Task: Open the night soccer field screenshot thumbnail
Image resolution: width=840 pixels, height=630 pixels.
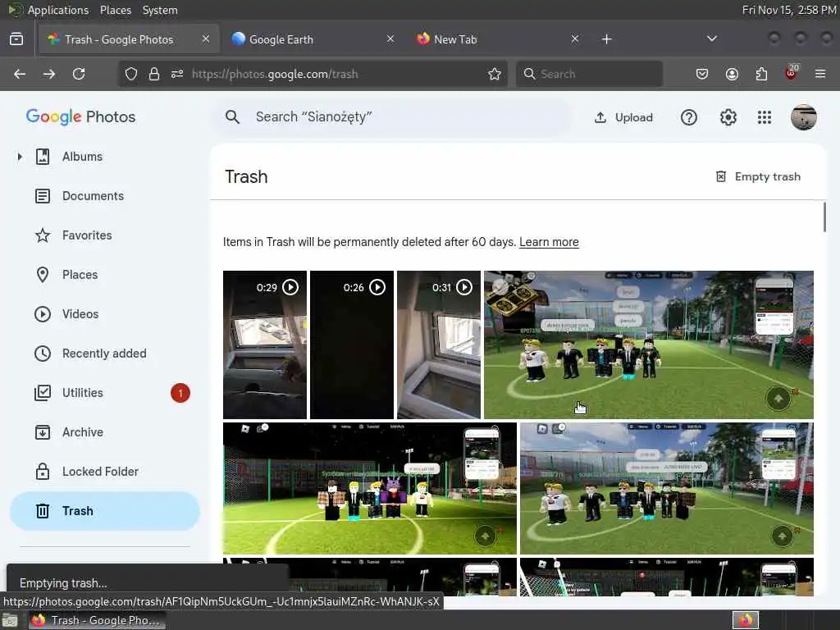Action: point(370,489)
